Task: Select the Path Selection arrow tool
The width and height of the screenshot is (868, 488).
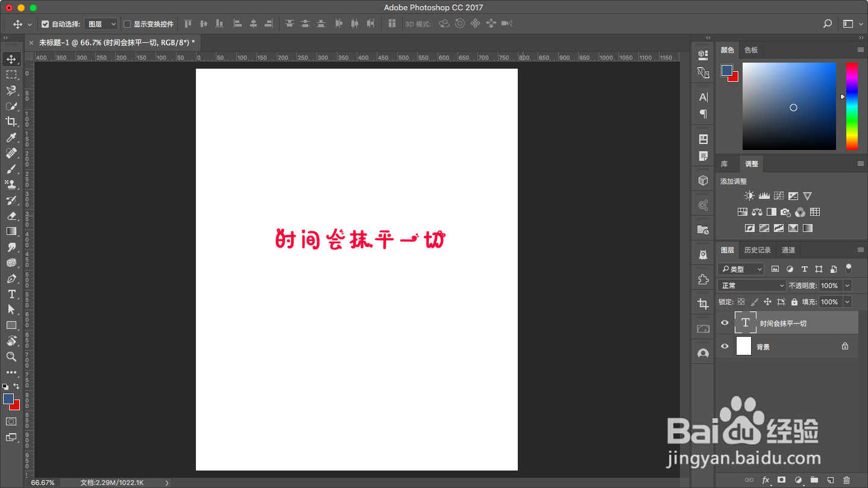Action: [11, 310]
